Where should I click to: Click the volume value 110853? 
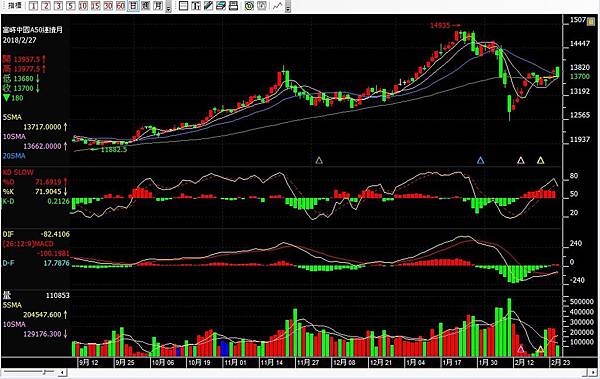click(58, 296)
